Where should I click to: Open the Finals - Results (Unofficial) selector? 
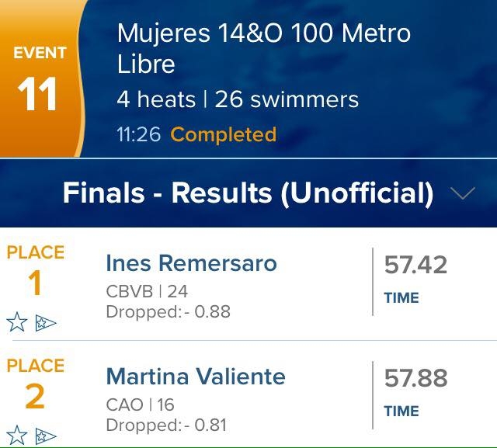[x=248, y=193]
